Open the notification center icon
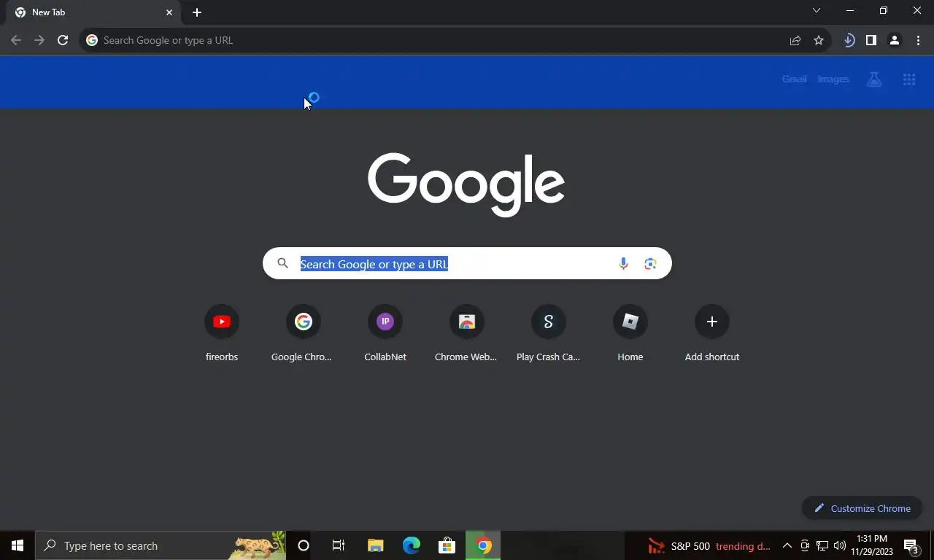 point(911,545)
